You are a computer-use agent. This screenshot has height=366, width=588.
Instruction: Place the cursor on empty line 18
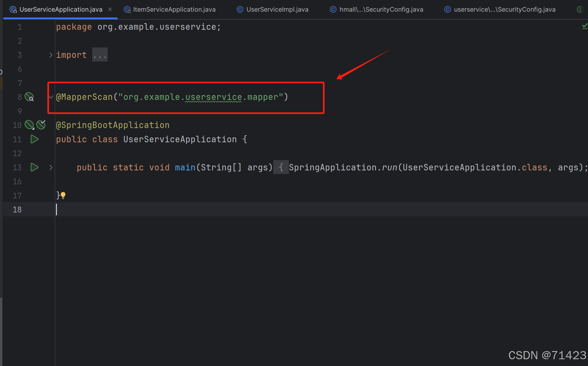(x=129, y=210)
